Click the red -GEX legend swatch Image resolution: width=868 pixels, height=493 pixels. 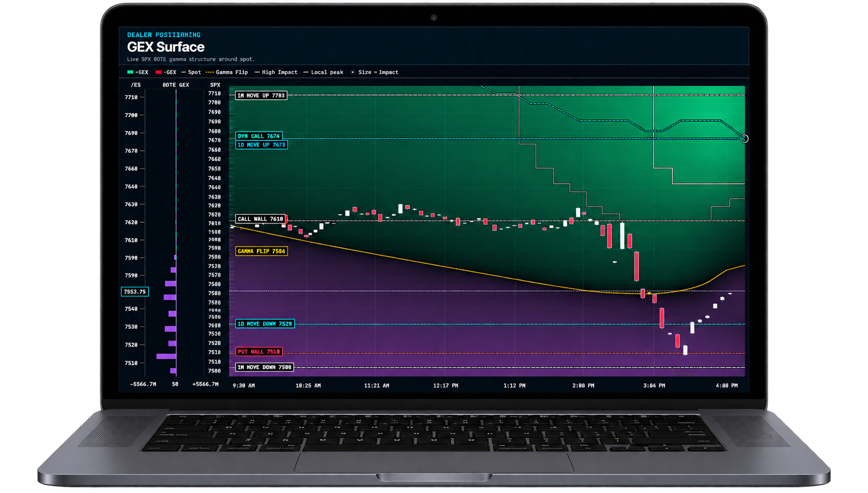click(159, 73)
